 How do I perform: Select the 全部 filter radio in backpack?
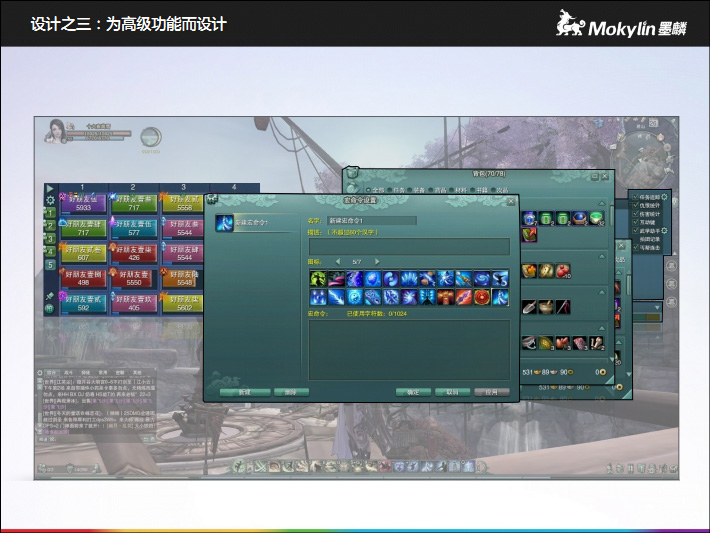[x=367, y=189]
